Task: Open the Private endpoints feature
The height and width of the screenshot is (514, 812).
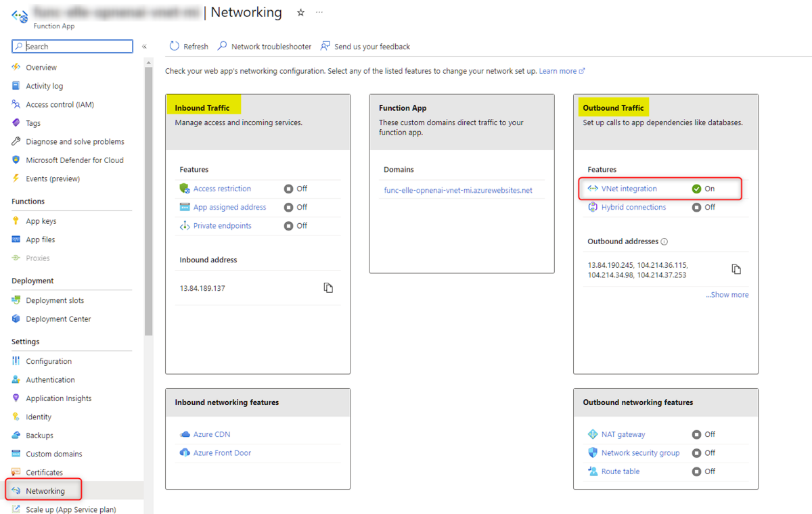Action: (222, 226)
